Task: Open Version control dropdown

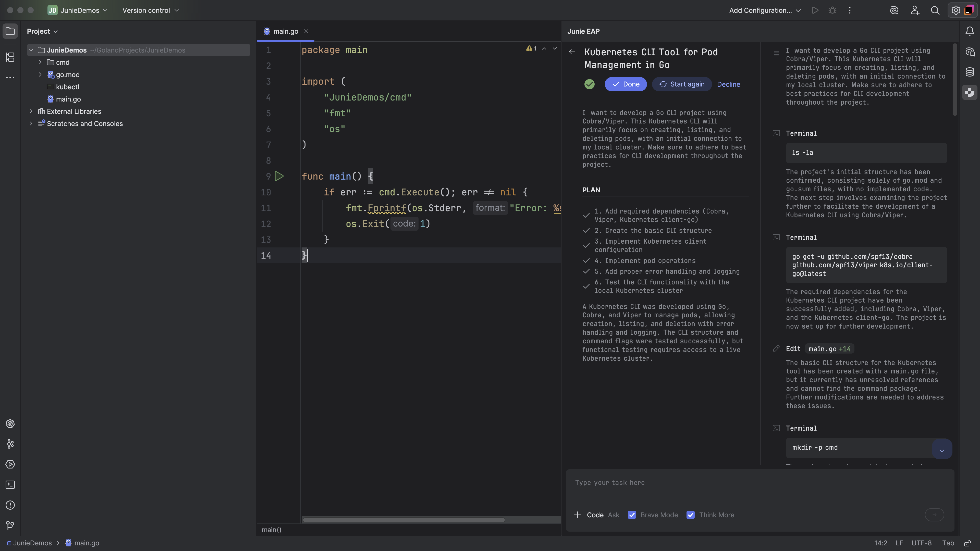Action: [x=150, y=10]
